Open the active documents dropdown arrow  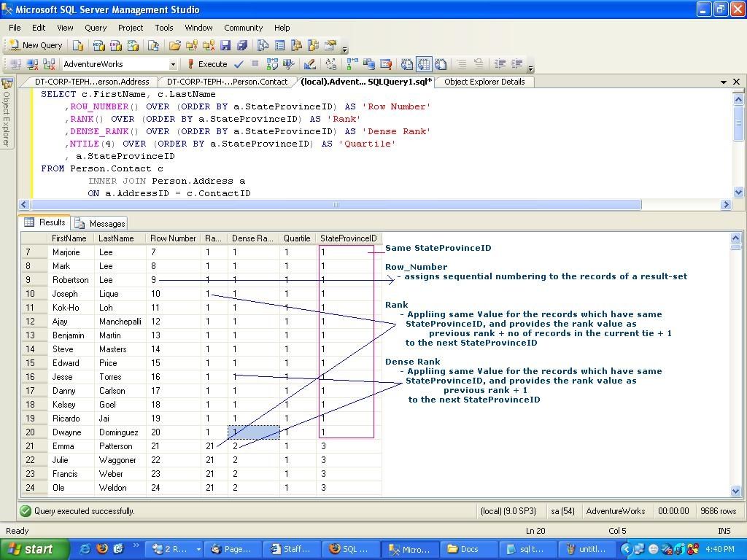click(723, 82)
